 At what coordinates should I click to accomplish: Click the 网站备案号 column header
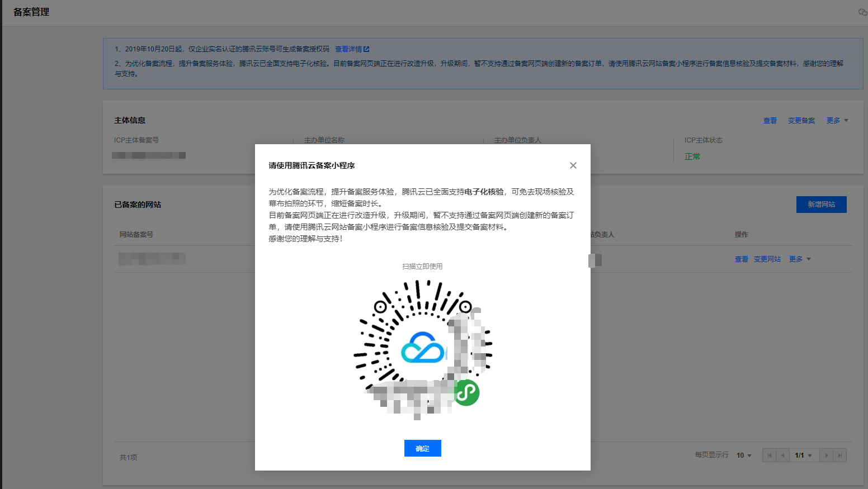[136, 235]
